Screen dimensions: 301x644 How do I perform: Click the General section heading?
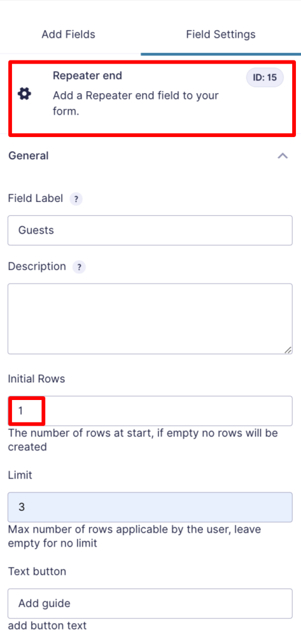point(28,156)
